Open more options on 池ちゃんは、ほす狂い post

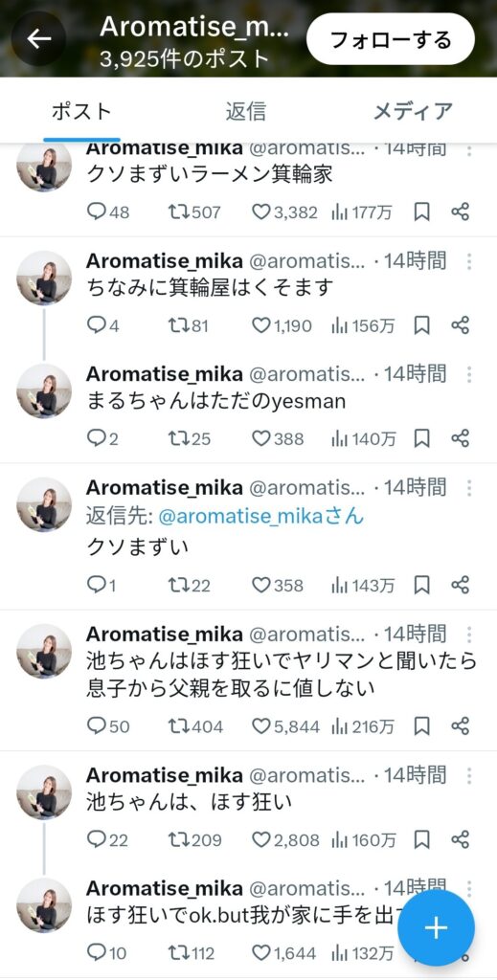tap(469, 775)
